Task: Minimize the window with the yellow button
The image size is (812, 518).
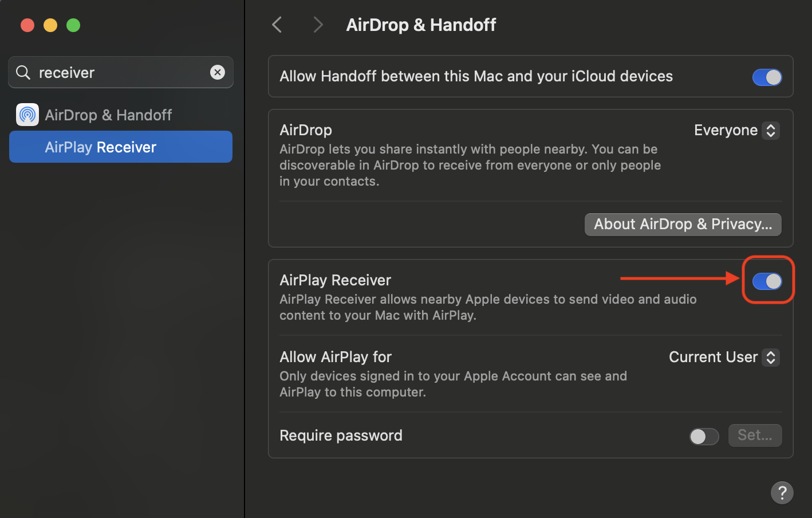Action: point(50,25)
